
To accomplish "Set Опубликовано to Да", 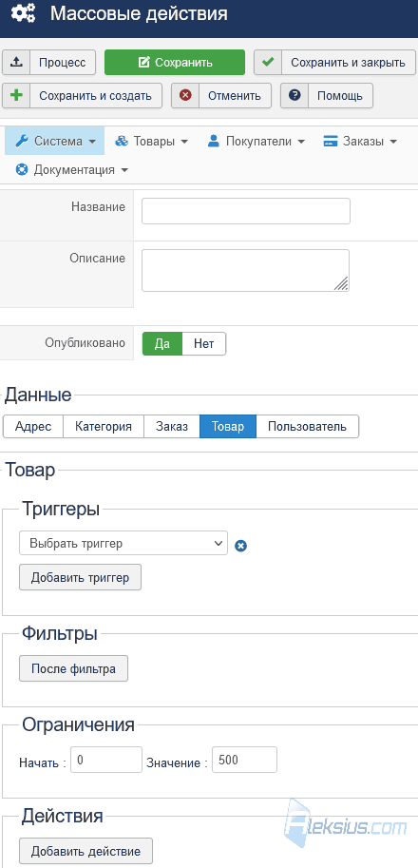I will pyautogui.click(x=162, y=344).
